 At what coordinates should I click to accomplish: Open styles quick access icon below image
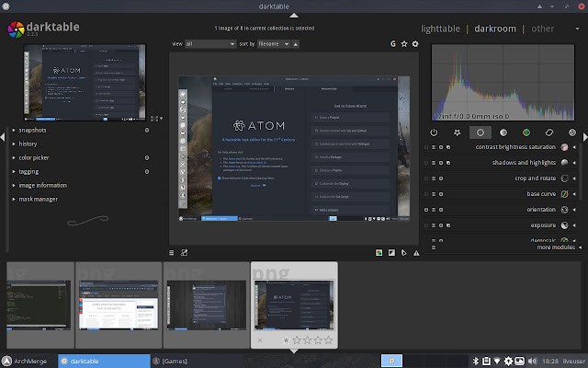184,253
